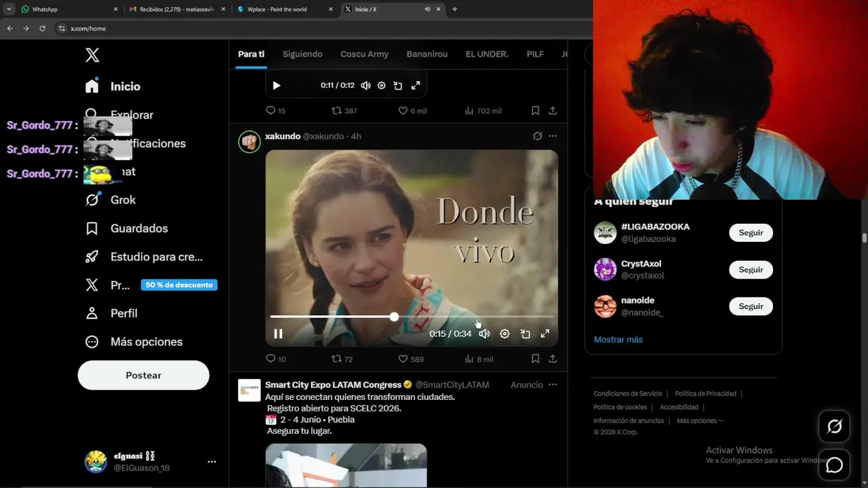
Task: Bookmark the top post
Action: 535,110
